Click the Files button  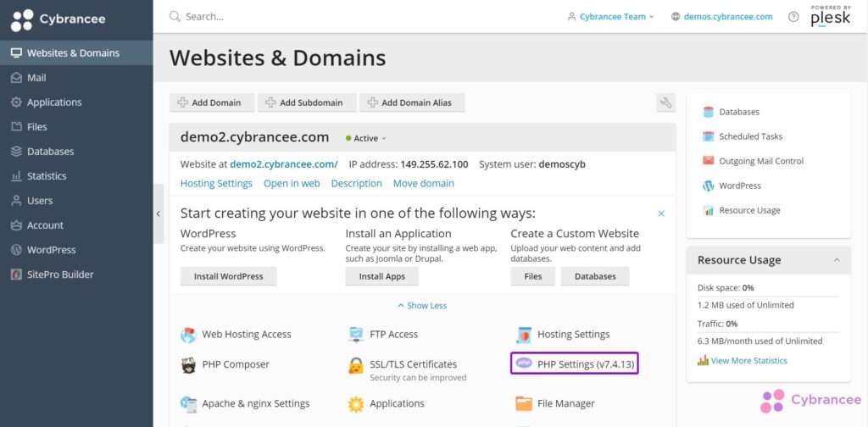point(533,276)
